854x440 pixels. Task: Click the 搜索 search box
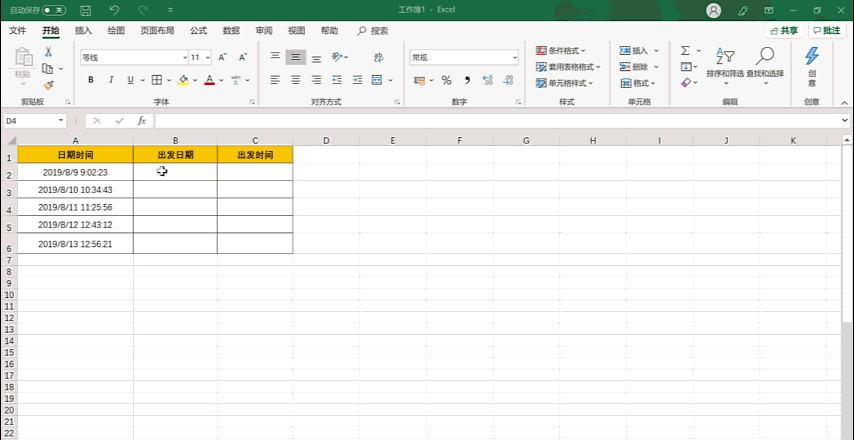373,31
